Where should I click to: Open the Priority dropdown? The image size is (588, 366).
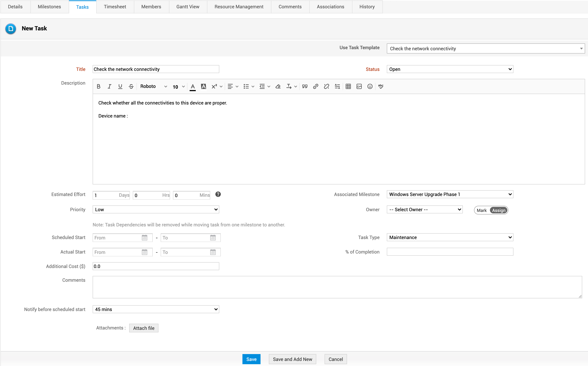pos(156,210)
